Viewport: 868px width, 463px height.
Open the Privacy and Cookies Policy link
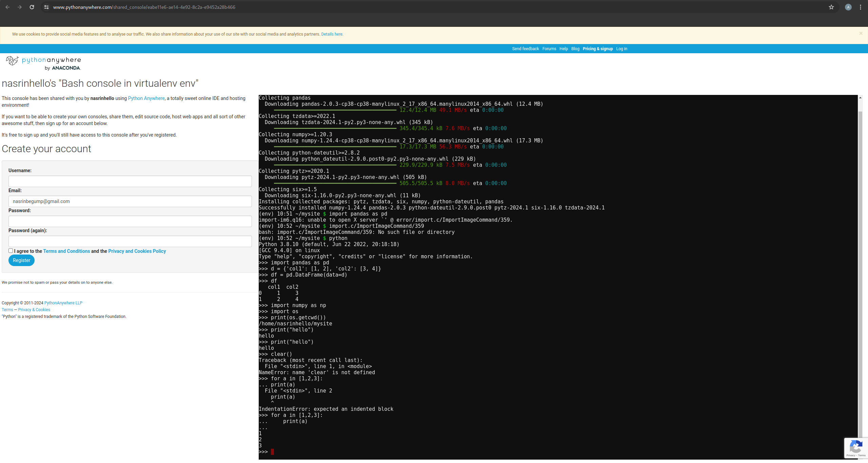[x=137, y=251]
